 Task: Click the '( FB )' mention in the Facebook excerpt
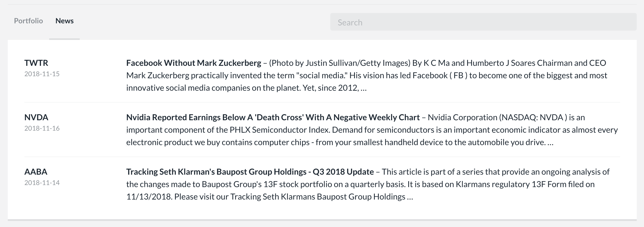(458, 75)
